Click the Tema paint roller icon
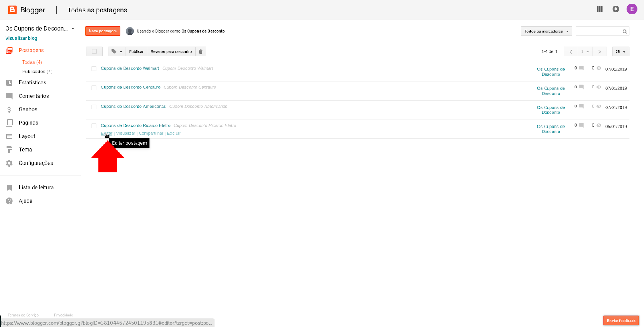The width and height of the screenshot is (644, 327). point(9,150)
